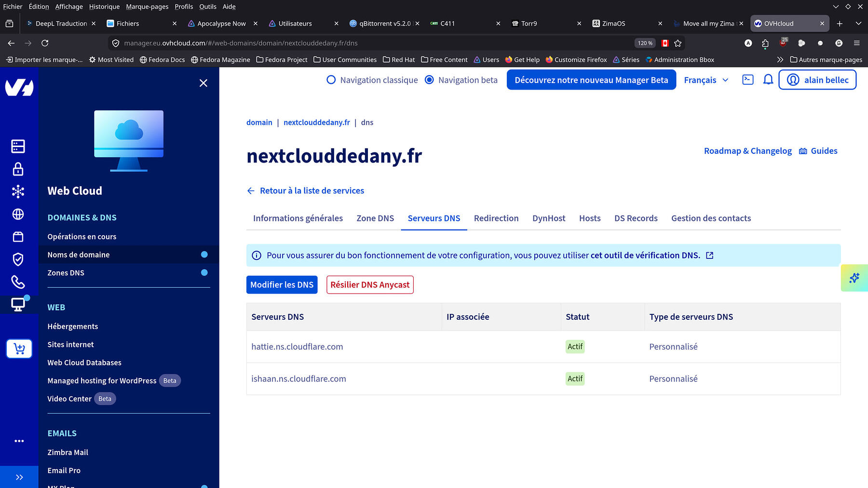Image resolution: width=868 pixels, height=488 pixels.
Task: Open the shield security sidebar icon
Action: point(18,259)
